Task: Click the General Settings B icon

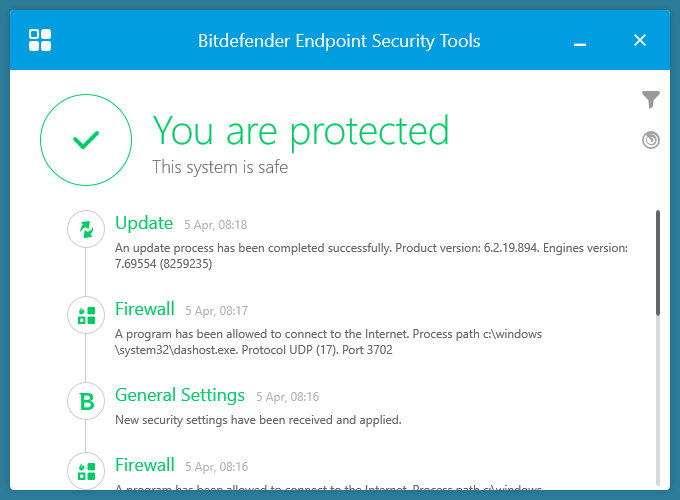Action: 86,402
